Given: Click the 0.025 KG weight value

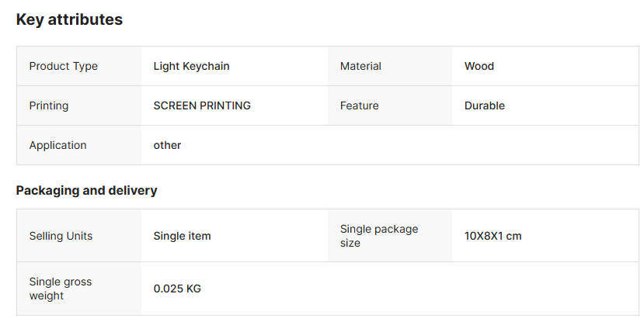Looking at the screenshot, I should pos(177,289).
